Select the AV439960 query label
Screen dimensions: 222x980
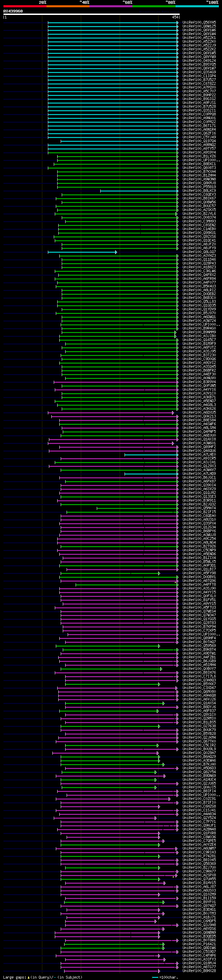pos(13,11)
